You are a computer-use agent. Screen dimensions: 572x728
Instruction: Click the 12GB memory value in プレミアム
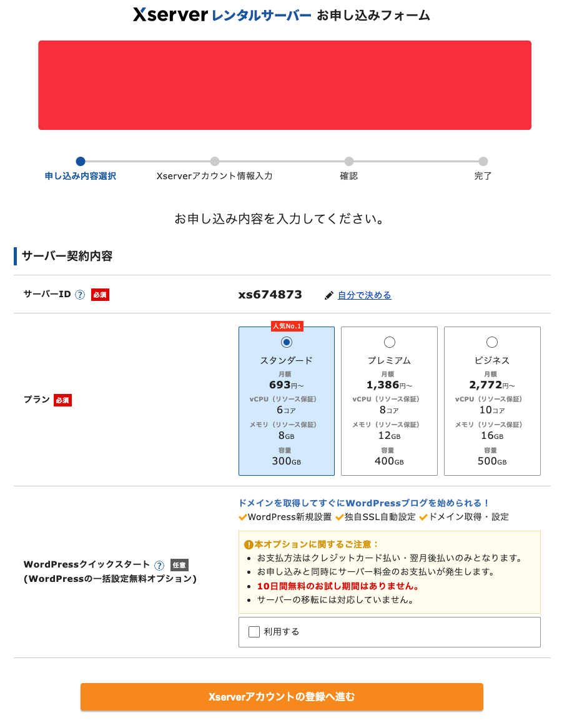point(389,436)
